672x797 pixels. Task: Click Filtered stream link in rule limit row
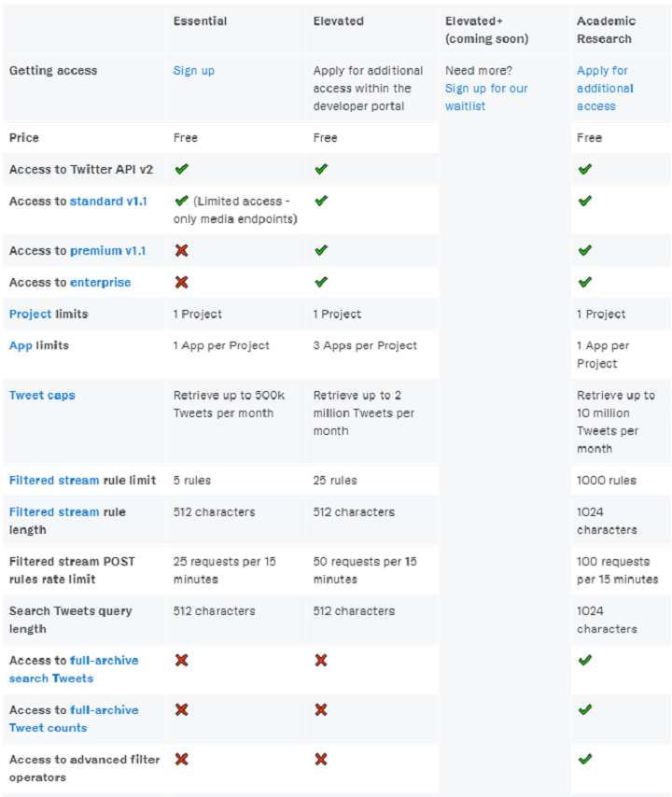pyautogui.click(x=54, y=481)
